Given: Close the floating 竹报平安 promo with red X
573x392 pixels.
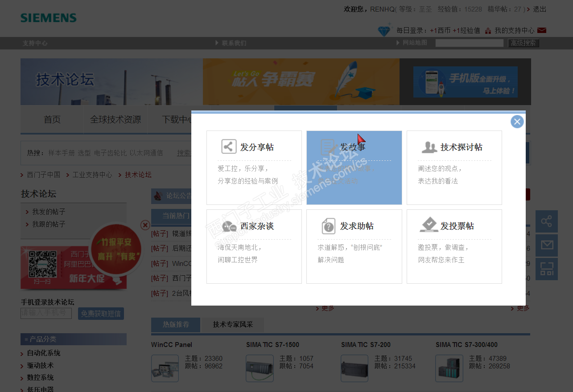Looking at the screenshot, I should [145, 225].
